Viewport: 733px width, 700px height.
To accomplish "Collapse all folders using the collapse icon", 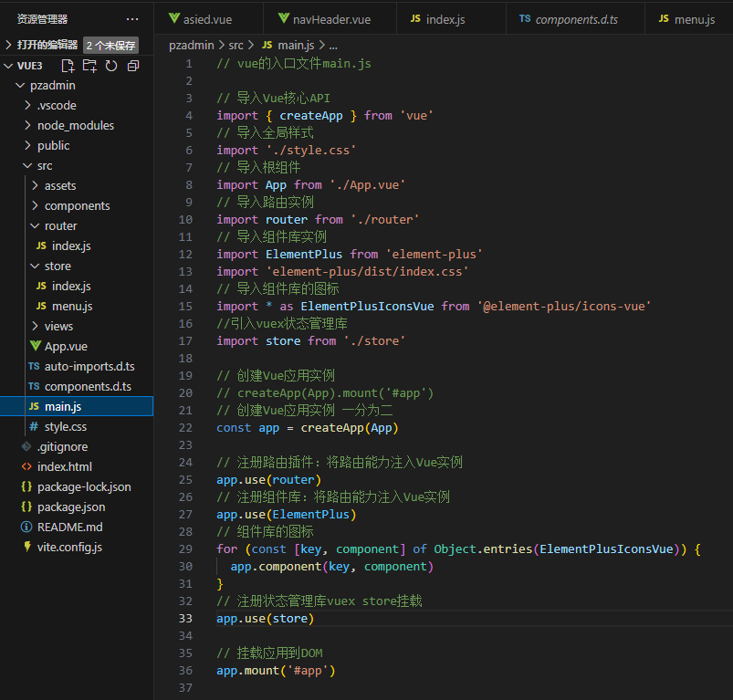I will [133, 66].
